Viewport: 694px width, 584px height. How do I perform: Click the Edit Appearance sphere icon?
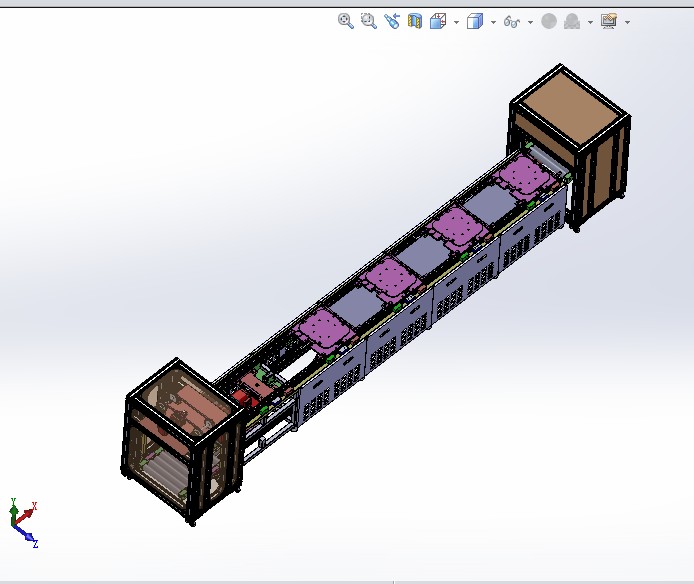[x=549, y=21]
